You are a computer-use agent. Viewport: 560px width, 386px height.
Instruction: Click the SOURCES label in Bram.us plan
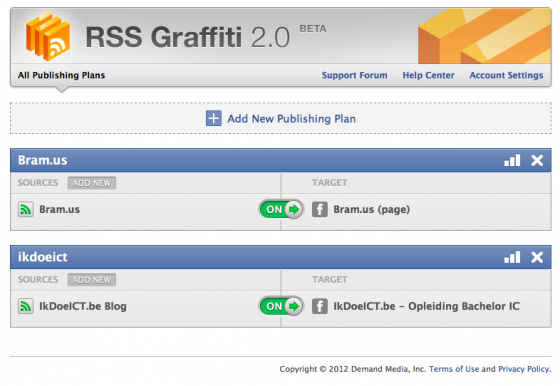tap(38, 183)
